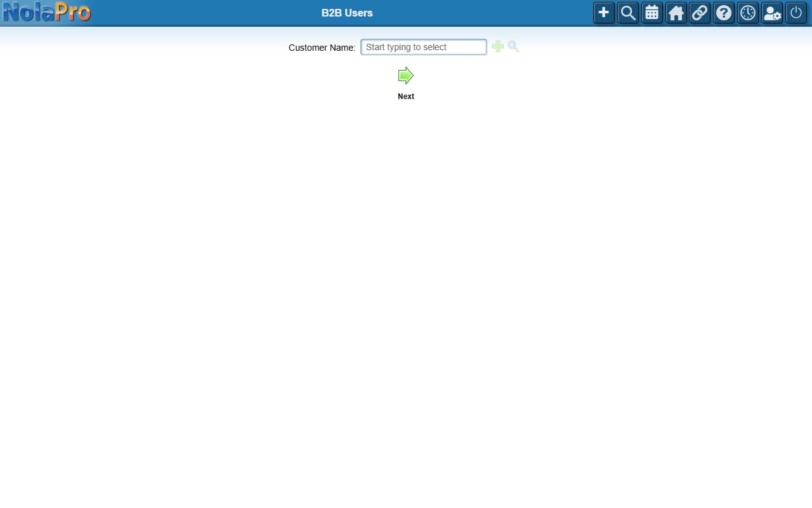
Task: Click the customer lookup magnifier icon
Action: pos(513,46)
